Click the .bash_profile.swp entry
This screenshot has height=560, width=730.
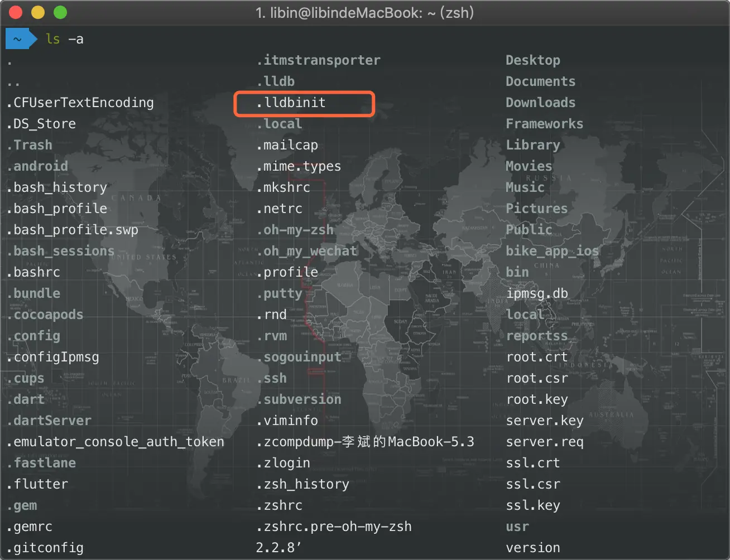(73, 230)
